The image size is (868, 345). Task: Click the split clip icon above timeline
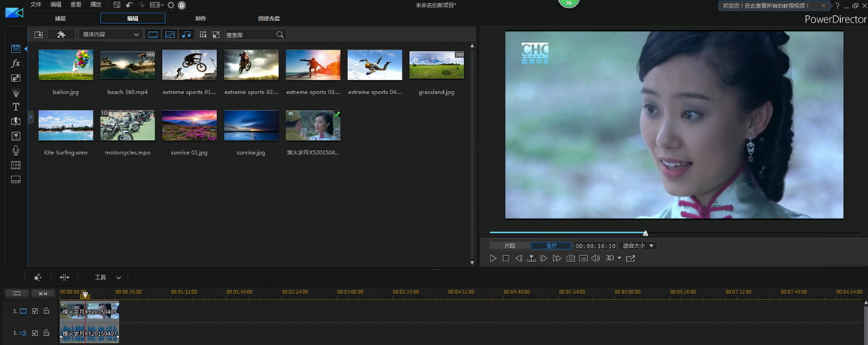click(x=64, y=277)
